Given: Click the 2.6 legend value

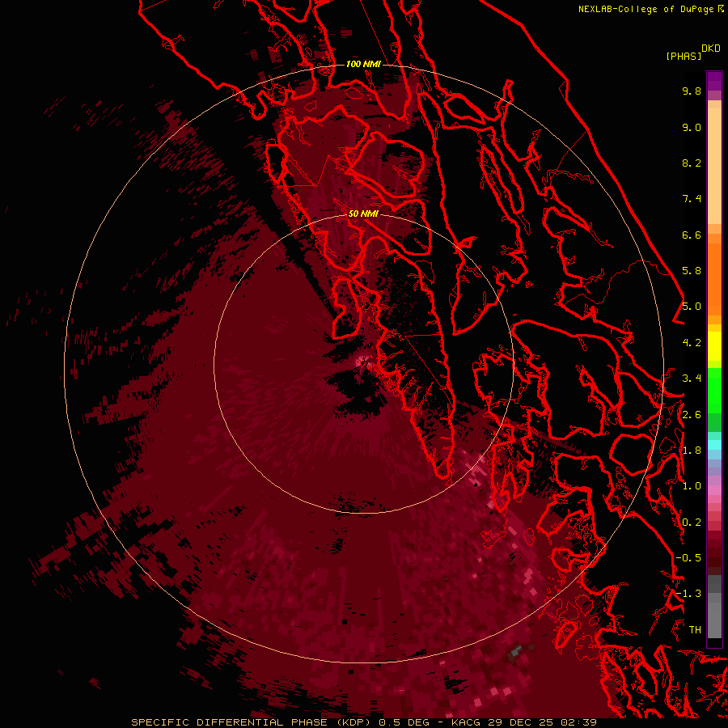Looking at the screenshot, I should coord(692,415).
